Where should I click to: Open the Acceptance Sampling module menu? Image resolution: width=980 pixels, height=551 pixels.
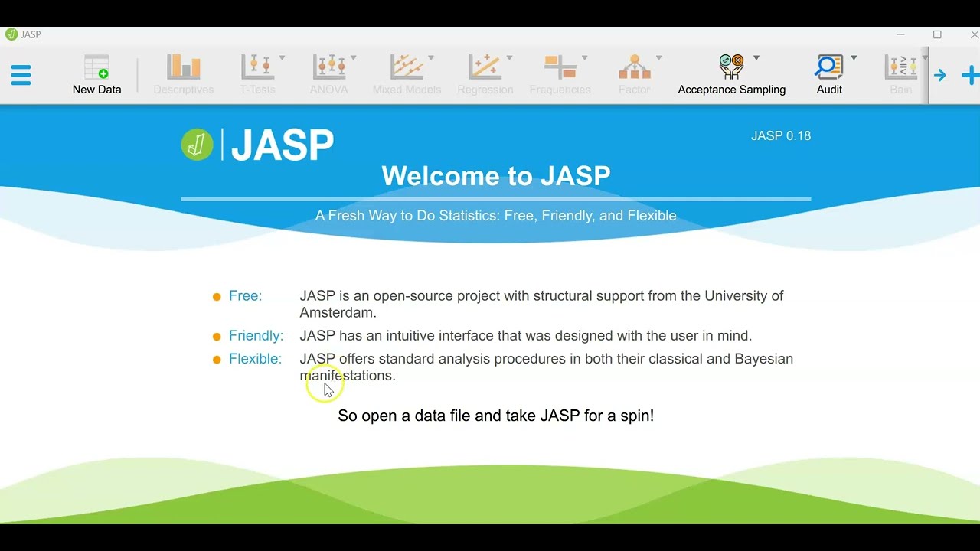coord(732,75)
